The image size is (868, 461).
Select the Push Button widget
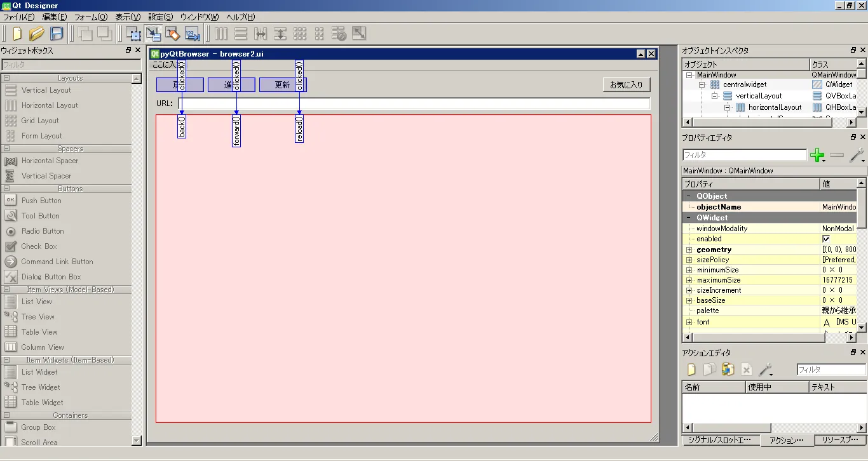coord(41,201)
